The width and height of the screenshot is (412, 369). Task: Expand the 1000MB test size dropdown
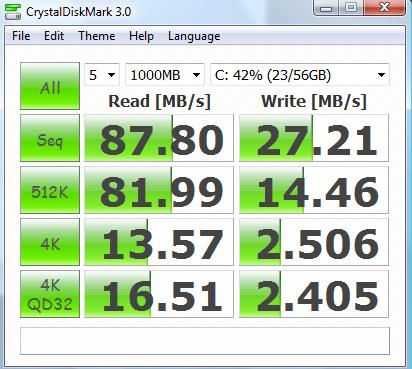[165, 75]
